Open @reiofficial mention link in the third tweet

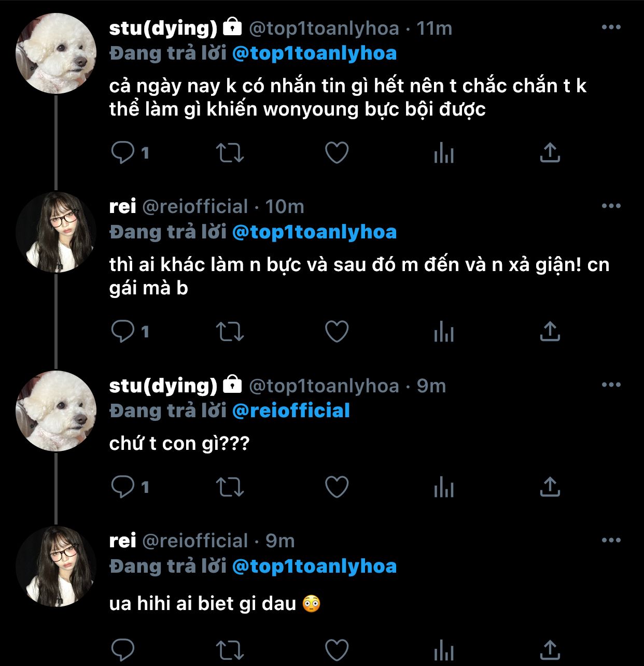coord(291,411)
